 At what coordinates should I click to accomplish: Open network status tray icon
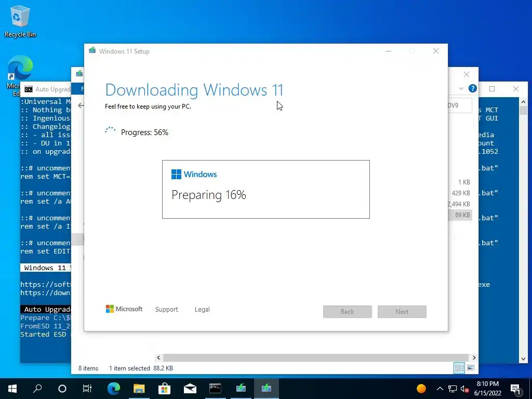[x=453, y=389]
